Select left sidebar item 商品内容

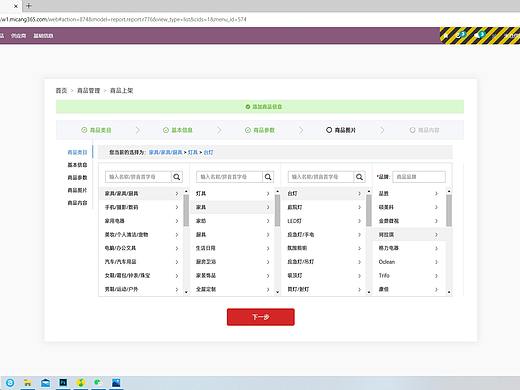[77, 203]
